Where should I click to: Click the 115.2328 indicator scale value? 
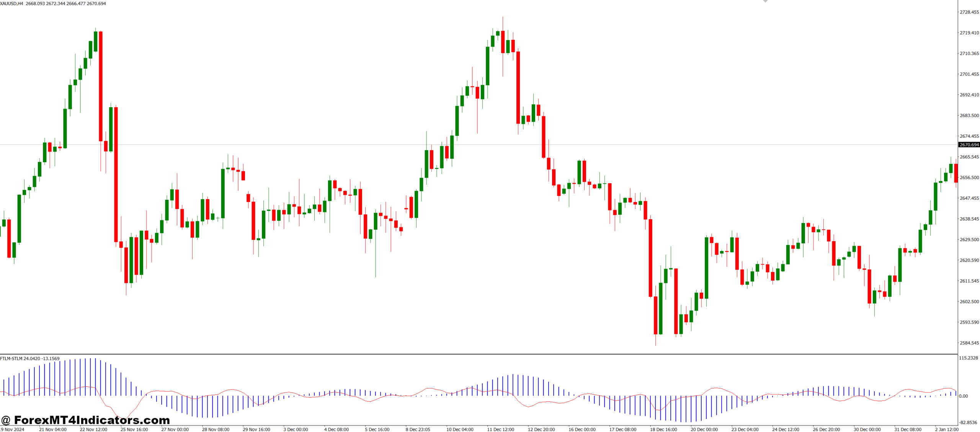pos(968,358)
